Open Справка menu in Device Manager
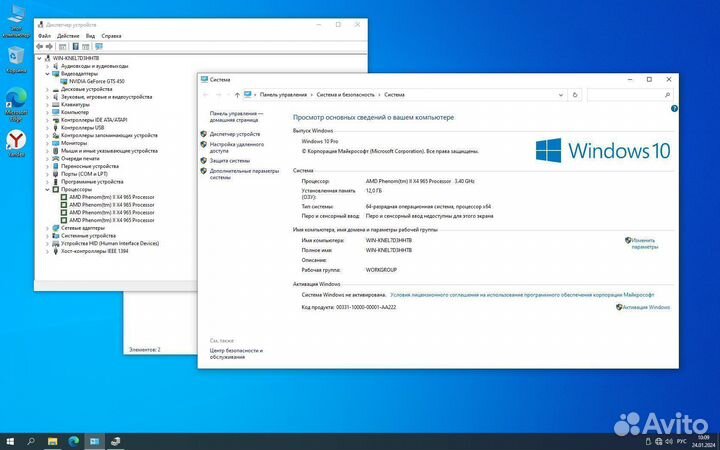This screenshot has height=450, width=720. click(x=111, y=36)
